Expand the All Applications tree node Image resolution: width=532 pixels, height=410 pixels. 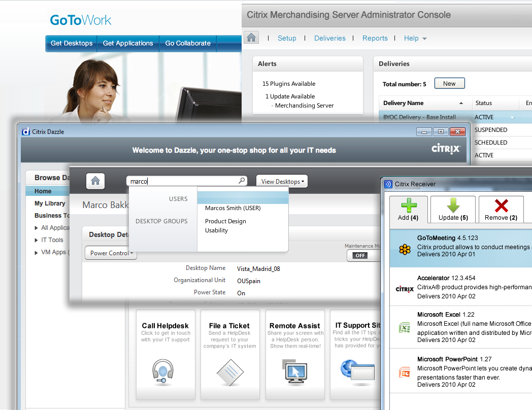point(36,228)
